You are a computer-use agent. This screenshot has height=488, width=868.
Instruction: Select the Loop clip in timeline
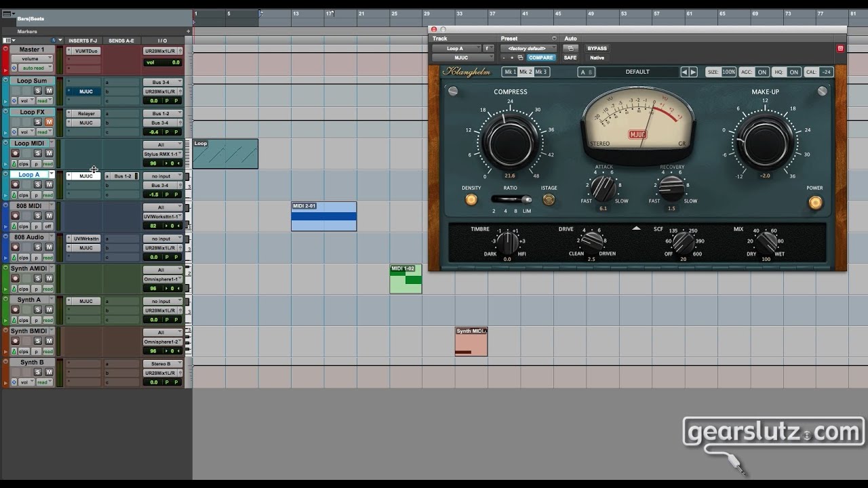click(225, 154)
